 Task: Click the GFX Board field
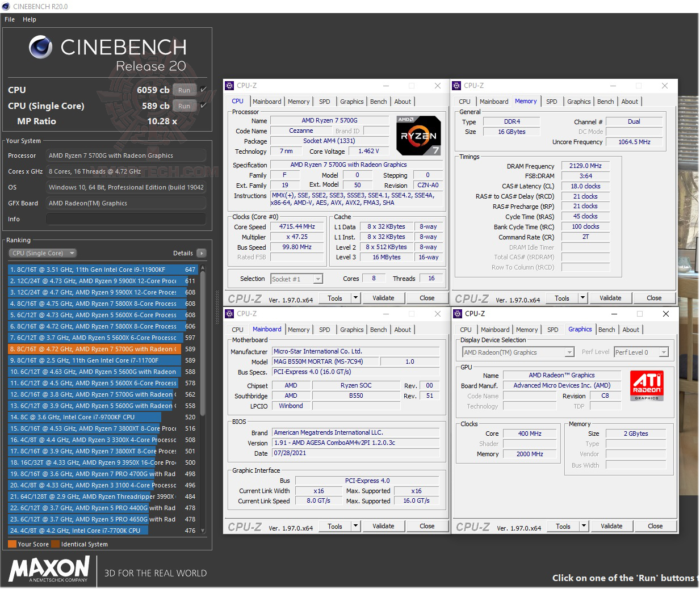coord(125,203)
